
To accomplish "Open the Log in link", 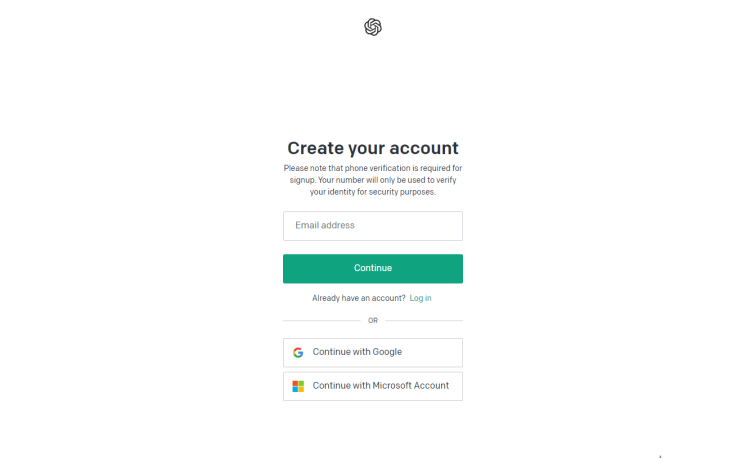I will tap(421, 298).
